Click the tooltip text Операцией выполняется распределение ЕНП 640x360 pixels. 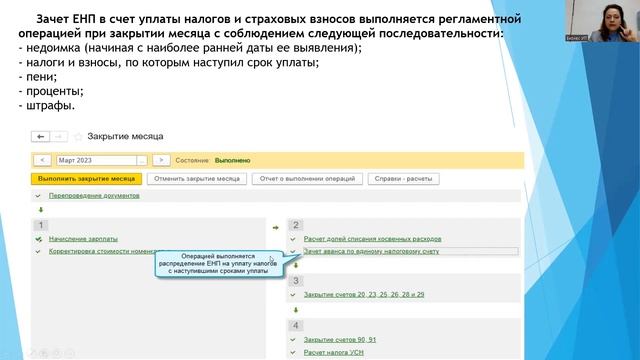[218, 264]
